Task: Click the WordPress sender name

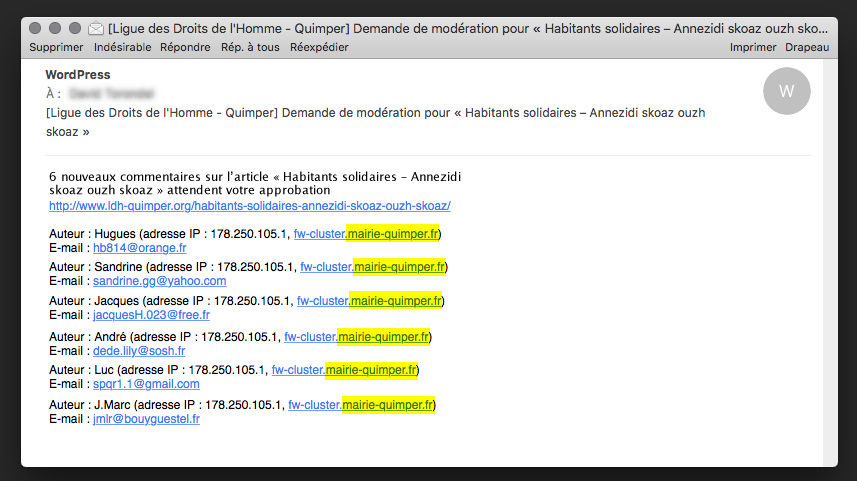Action: [x=77, y=75]
